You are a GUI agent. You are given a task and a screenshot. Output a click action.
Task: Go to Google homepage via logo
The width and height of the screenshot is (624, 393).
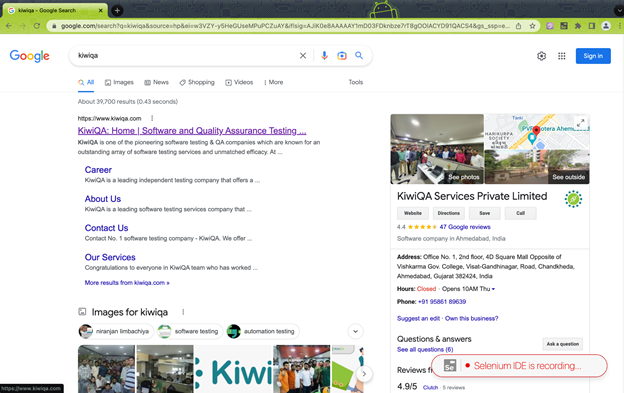(x=29, y=56)
